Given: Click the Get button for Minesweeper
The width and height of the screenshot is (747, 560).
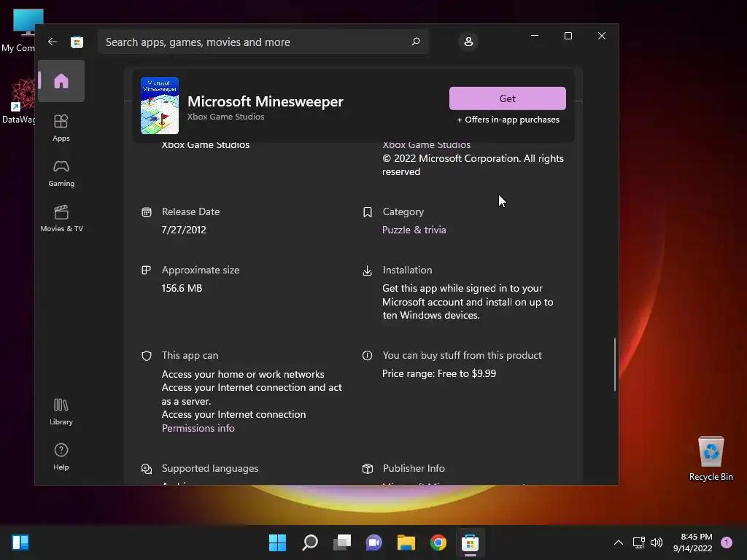Looking at the screenshot, I should [x=508, y=98].
